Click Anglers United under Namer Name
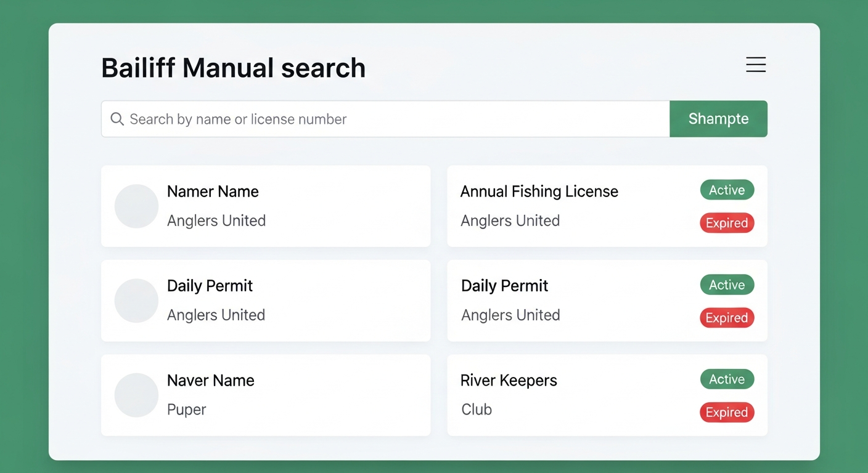Screen dimensions: 868x473 click(216, 220)
